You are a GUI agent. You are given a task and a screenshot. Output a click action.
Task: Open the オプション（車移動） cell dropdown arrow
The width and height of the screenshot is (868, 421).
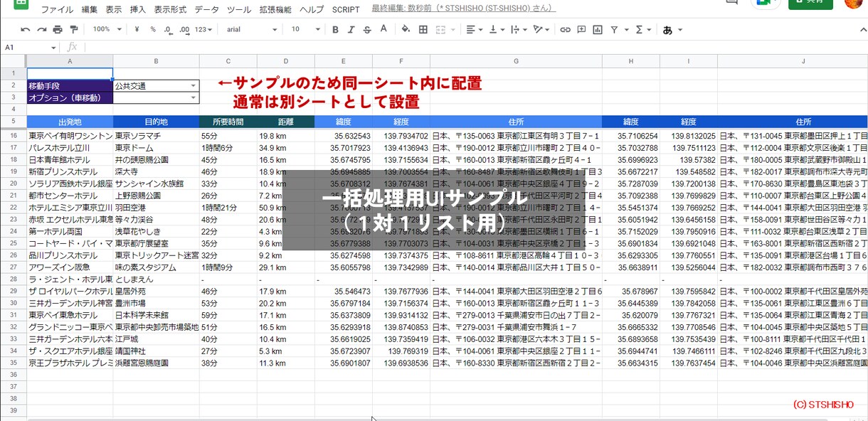coord(194,98)
